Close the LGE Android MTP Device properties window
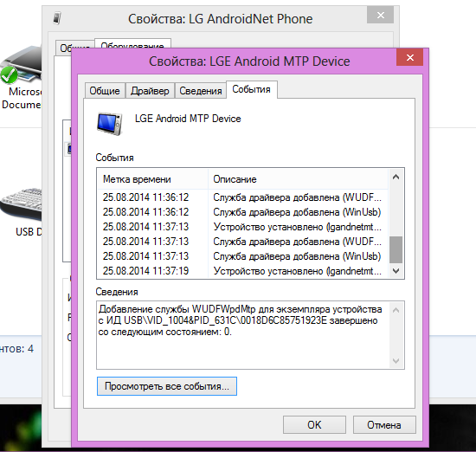The image size is (476, 452). [x=410, y=57]
